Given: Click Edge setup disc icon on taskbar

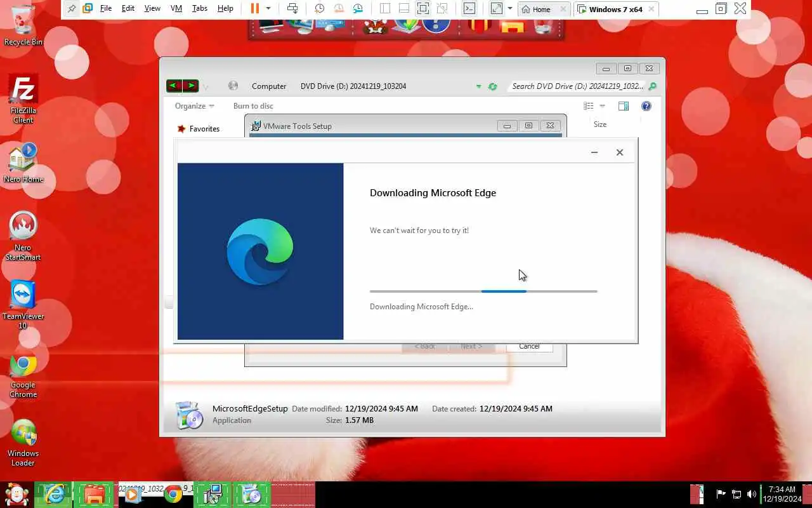Looking at the screenshot, I should [x=252, y=494].
